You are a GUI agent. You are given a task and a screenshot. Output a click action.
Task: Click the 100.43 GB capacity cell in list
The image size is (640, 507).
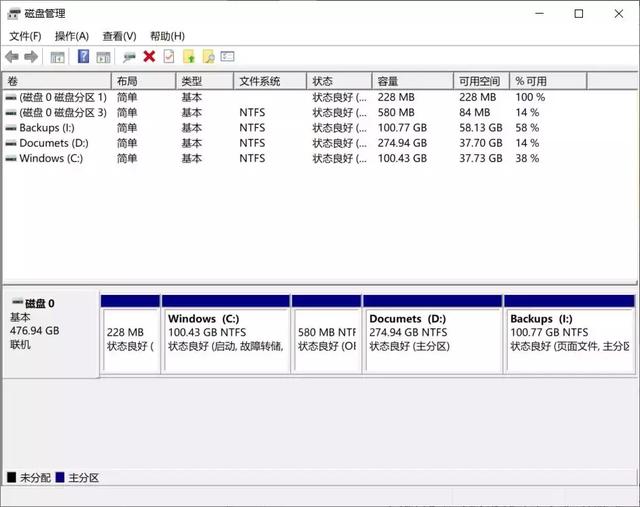pyautogui.click(x=402, y=158)
